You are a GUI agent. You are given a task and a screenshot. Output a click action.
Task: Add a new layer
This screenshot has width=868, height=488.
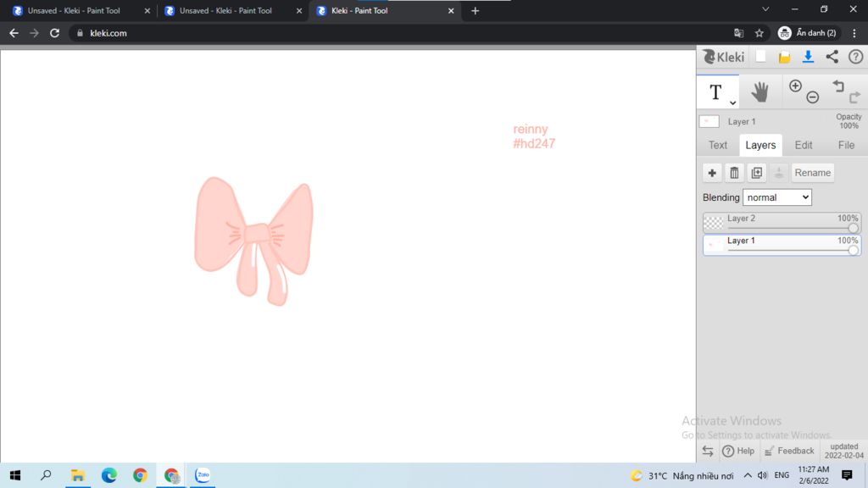[712, 173]
